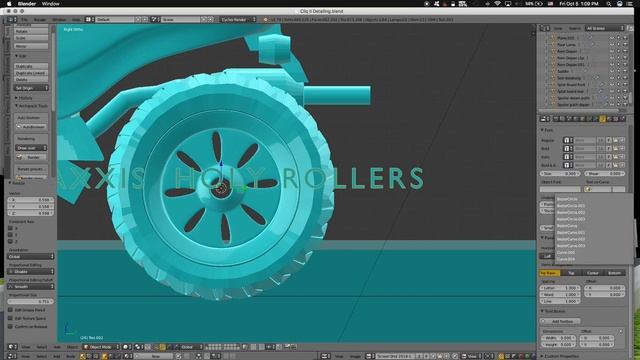The width and height of the screenshot is (640, 360).
Task: Click the Duplicate button
Action: click(x=31, y=66)
